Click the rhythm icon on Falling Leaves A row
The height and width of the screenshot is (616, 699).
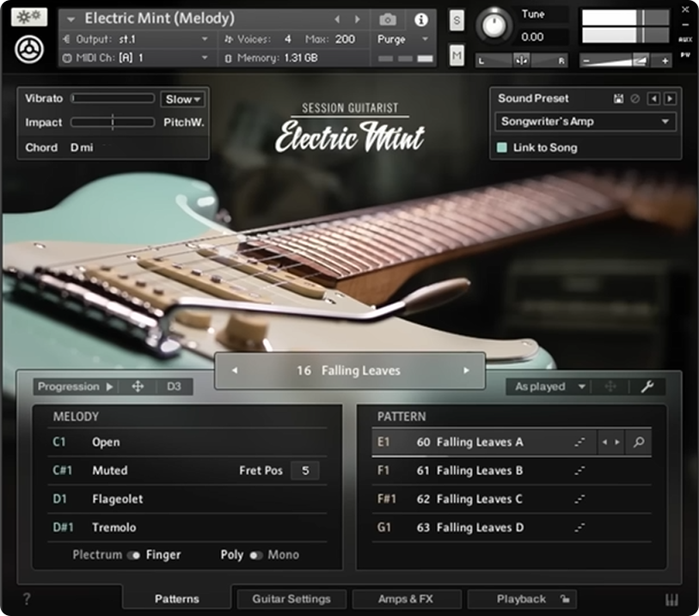579,442
